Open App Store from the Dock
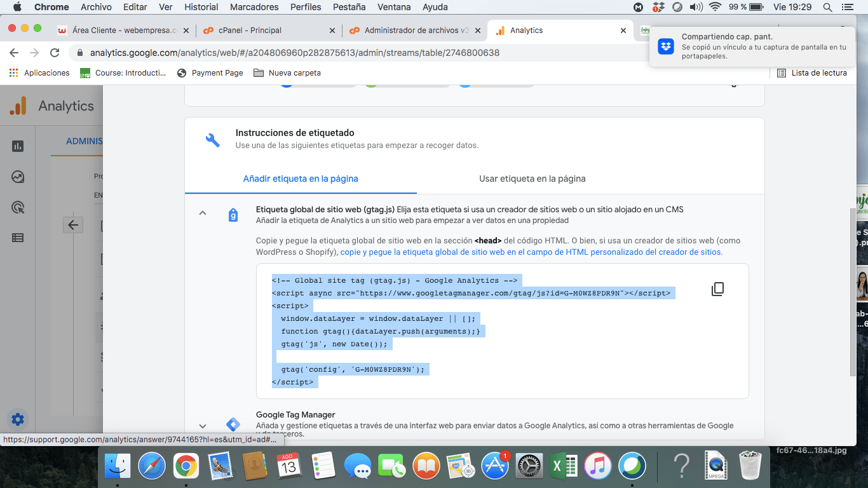Screen dimensions: 868x488 (x=494, y=467)
